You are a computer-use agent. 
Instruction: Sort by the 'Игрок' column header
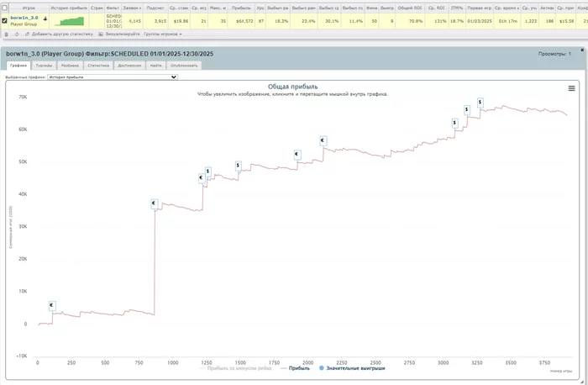[29, 8]
